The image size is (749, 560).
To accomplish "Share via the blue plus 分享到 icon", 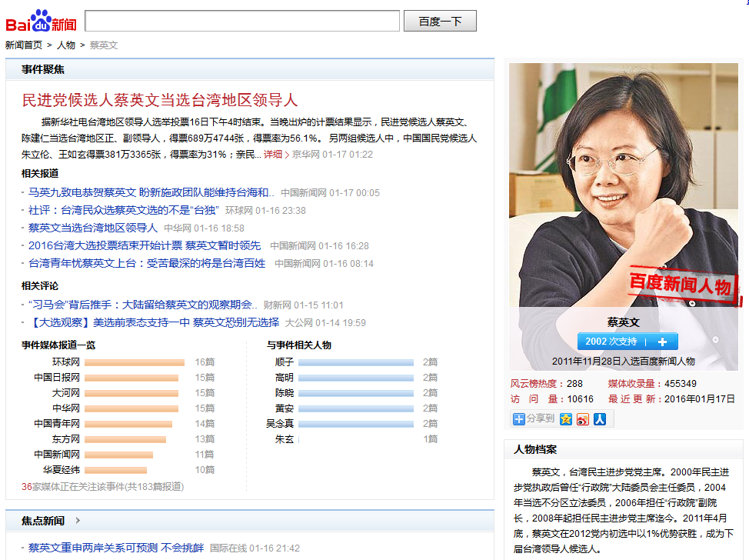I will pyautogui.click(x=519, y=419).
